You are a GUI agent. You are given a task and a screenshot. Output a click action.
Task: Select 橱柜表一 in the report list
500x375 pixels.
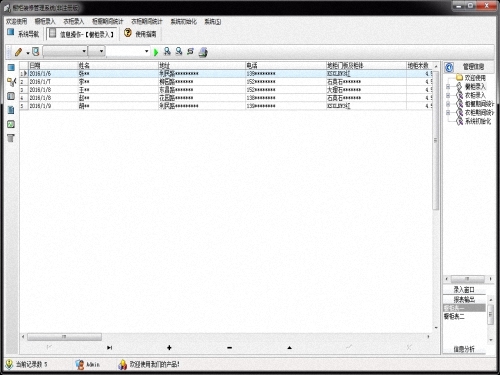click(x=464, y=308)
